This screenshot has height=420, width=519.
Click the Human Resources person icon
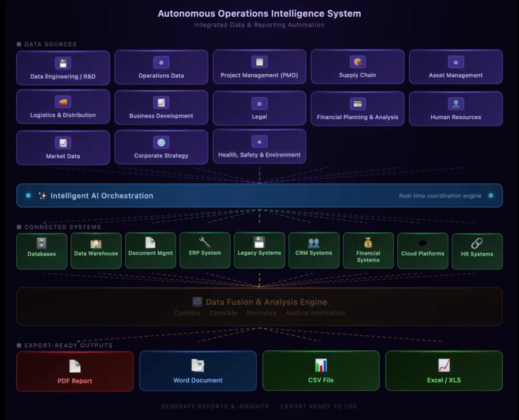455,103
